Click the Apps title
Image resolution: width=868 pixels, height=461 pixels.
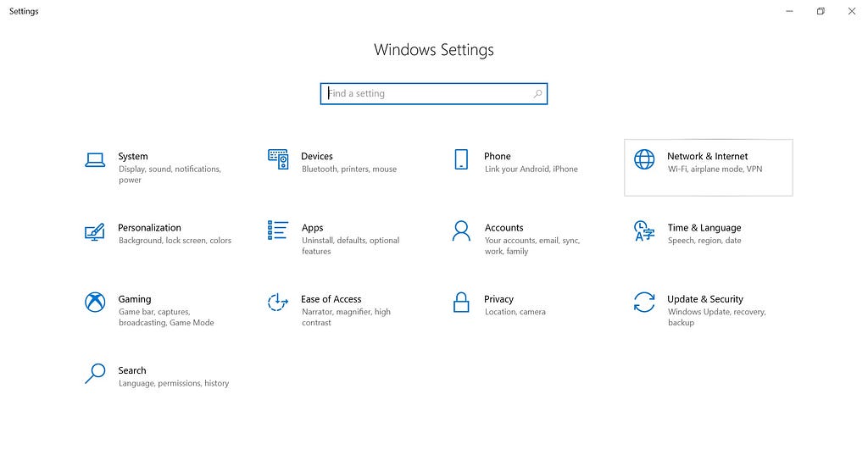[312, 228]
